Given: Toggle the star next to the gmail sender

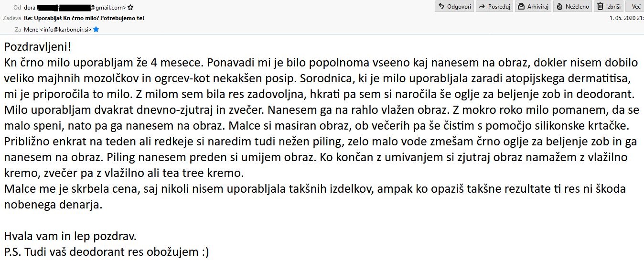Looking at the screenshot, I should 130,8.
